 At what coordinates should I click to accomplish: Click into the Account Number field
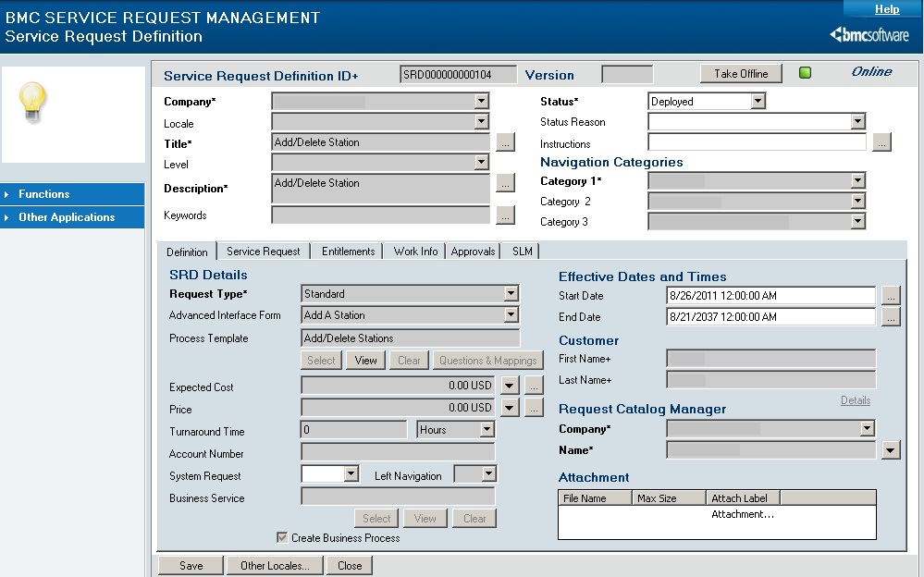tap(398, 452)
